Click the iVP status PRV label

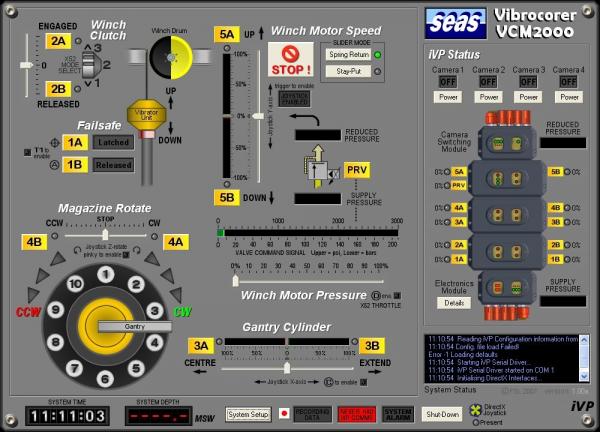(x=459, y=186)
